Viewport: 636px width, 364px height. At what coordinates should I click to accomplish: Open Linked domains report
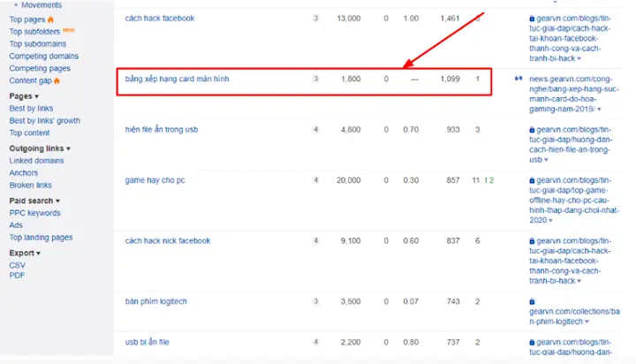(x=36, y=161)
